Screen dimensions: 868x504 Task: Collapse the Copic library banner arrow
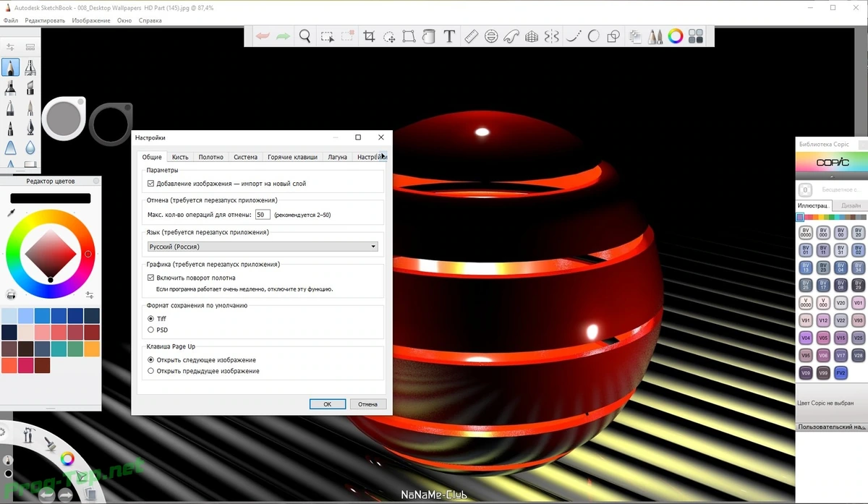[832, 176]
